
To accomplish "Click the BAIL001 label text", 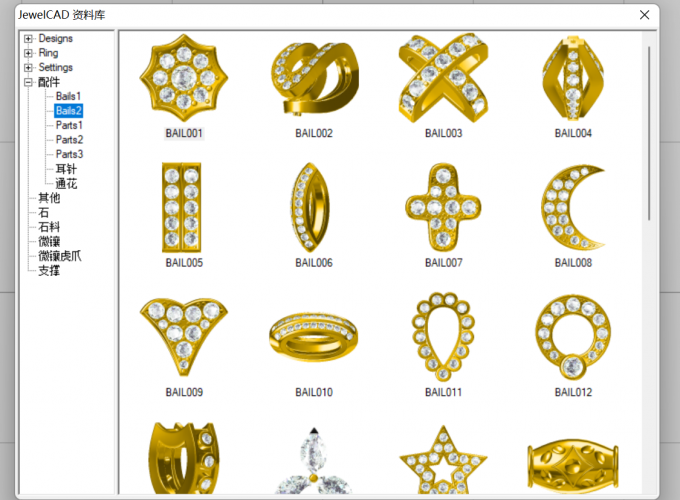I will 184,133.
